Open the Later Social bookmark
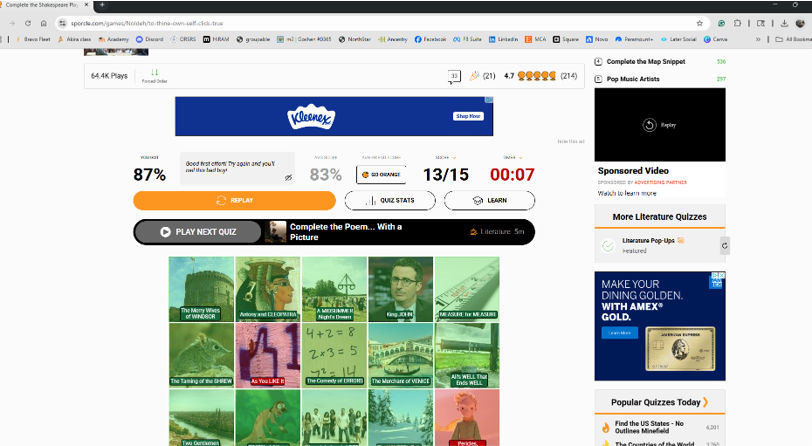 click(678, 39)
